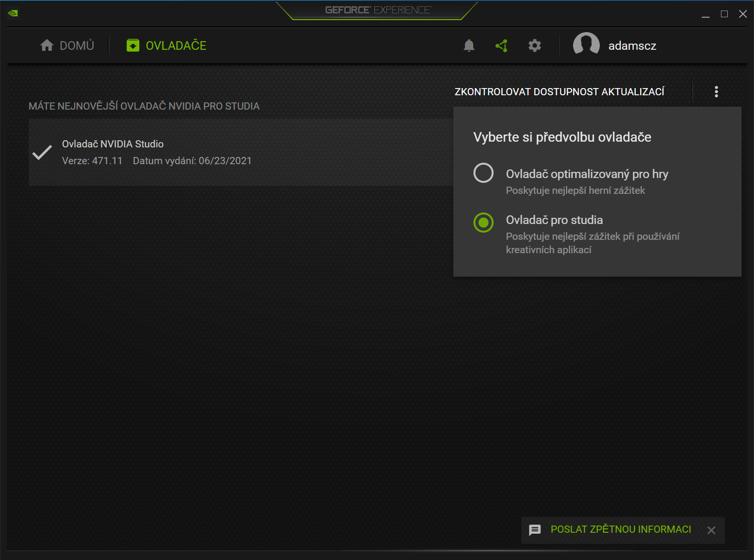Click Vyberte si předvolbu ovladače heading
754x560 pixels.
tap(562, 137)
